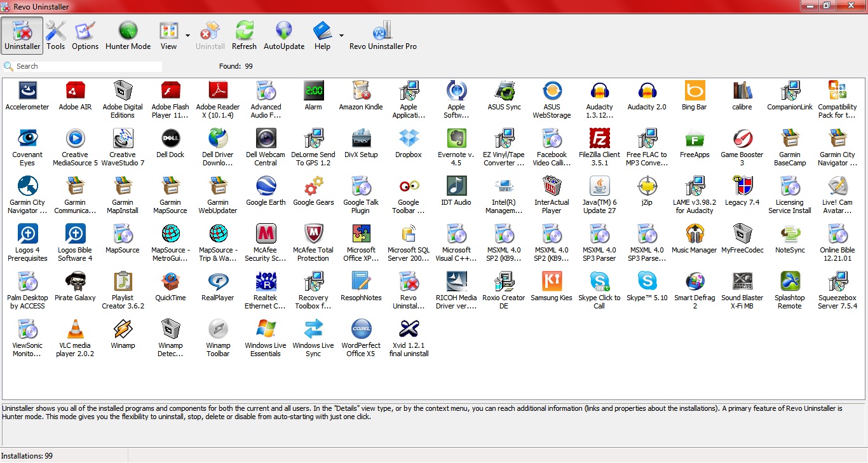The height and width of the screenshot is (463, 868).
Task: Select the Alarm program icon
Action: pyautogui.click(x=313, y=91)
